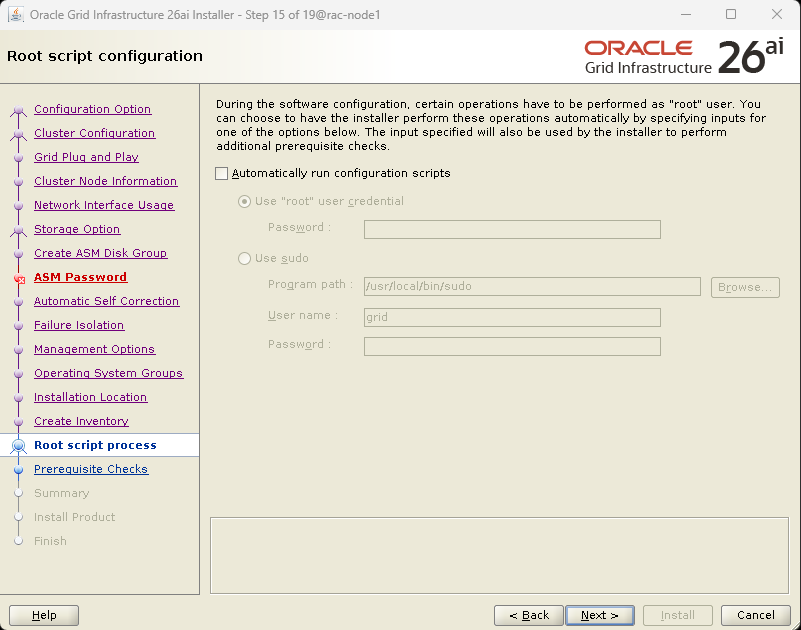Go Back to previous step
Viewport: 801px width, 630px height.
pos(529,615)
